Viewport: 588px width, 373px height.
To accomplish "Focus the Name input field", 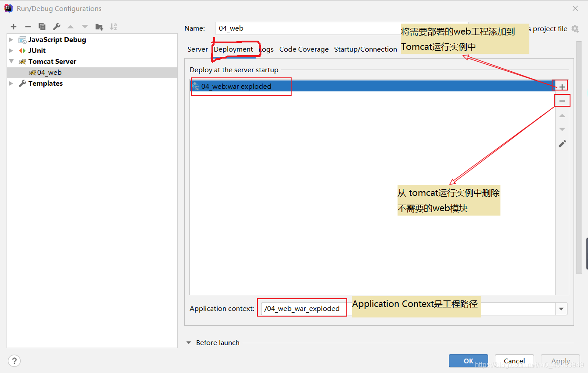I will [x=342, y=28].
